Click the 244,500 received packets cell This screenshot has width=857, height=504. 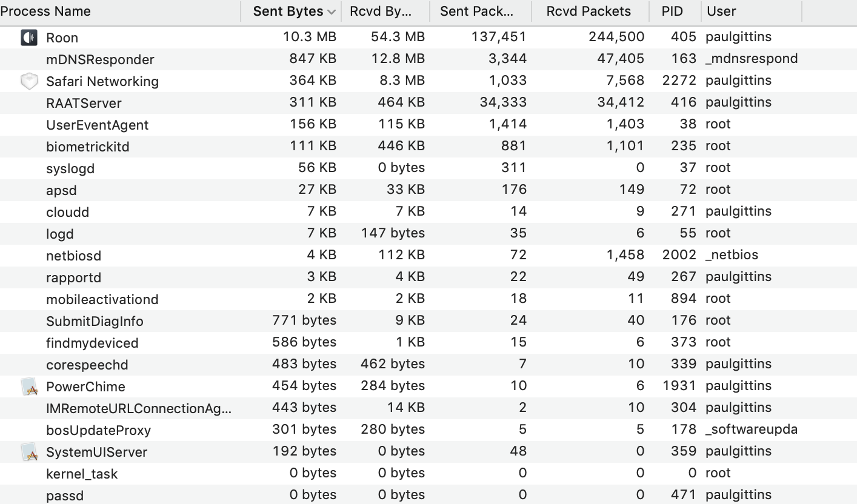[616, 36]
